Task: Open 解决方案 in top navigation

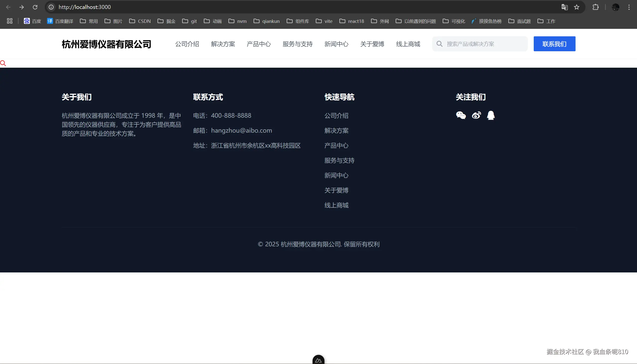Action: point(223,44)
